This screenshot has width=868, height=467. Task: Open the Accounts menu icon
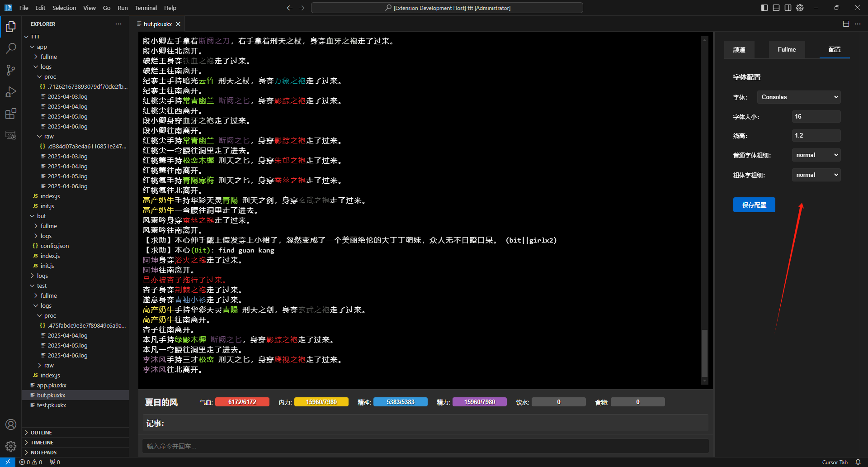[x=11, y=424]
